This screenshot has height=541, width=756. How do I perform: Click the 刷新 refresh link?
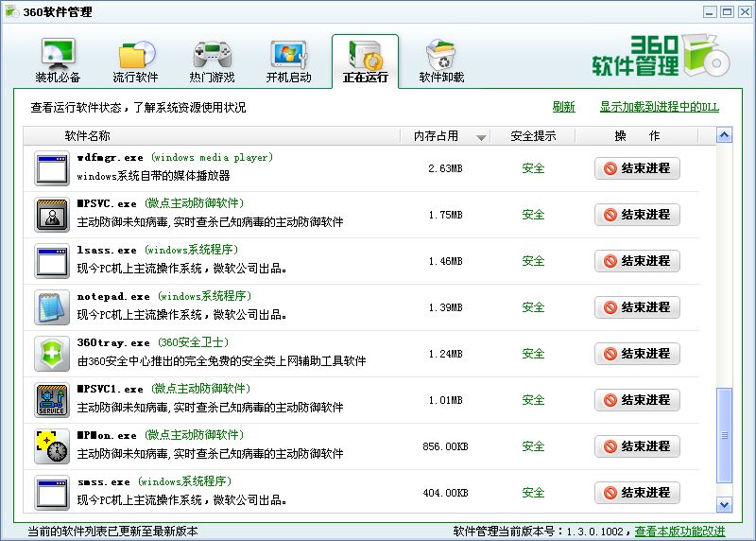[x=563, y=107]
